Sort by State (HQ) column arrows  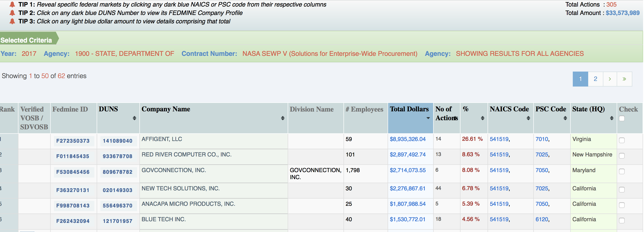[x=612, y=118]
